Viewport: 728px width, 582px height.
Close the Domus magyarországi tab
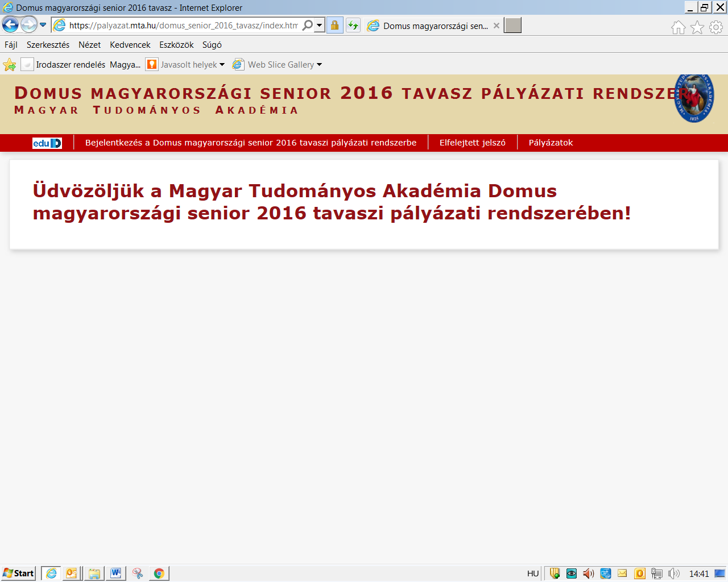click(497, 26)
